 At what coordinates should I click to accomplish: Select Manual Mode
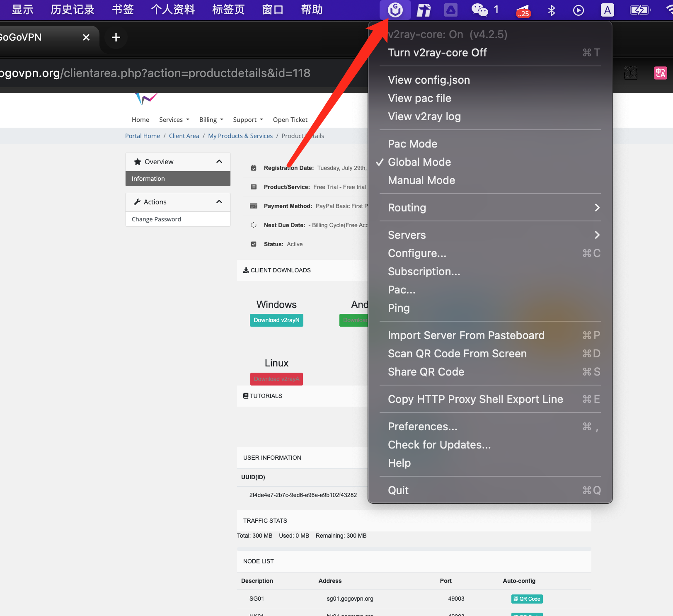point(490,180)
